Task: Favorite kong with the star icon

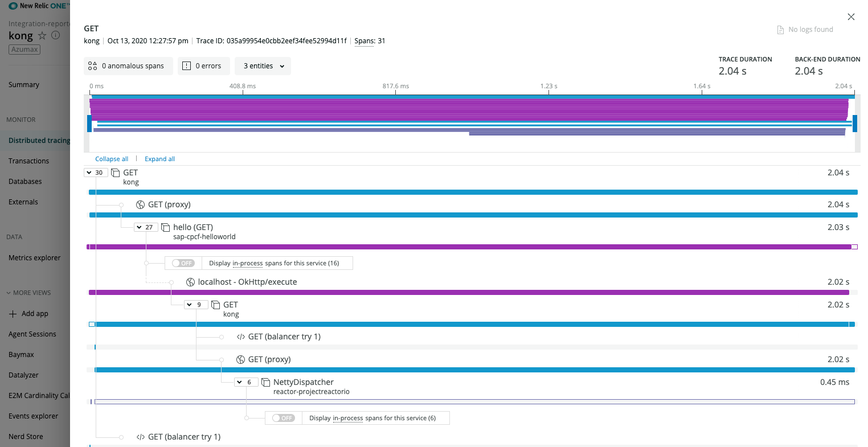Action: click(42, 35)
